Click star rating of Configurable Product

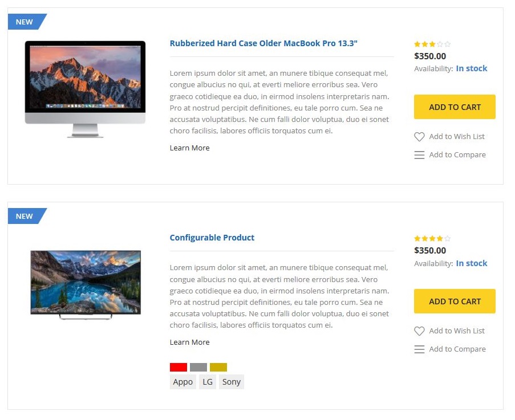(x=432, y=238)
